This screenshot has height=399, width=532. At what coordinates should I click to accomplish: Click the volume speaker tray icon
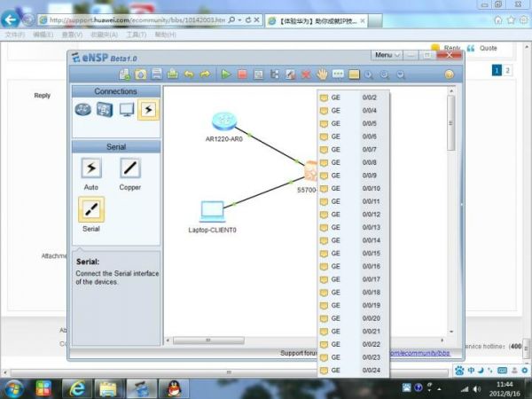pos(477,389)
